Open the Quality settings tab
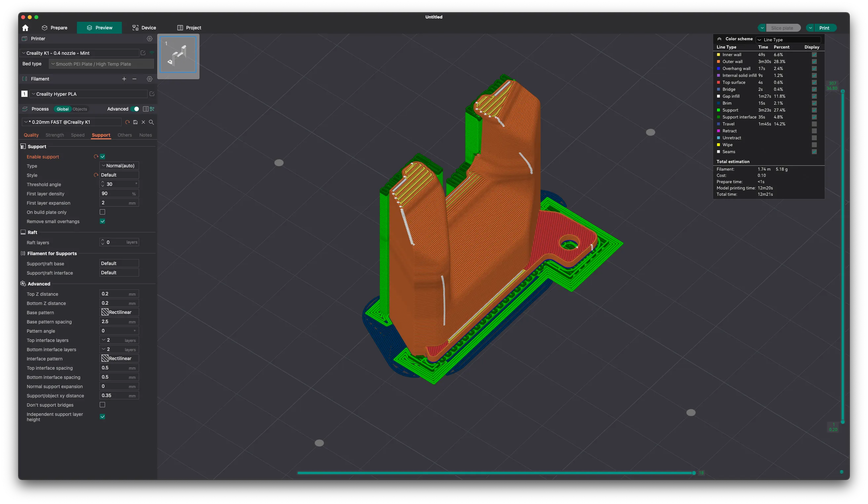This screenshot has height=504, width=868. 31,135
